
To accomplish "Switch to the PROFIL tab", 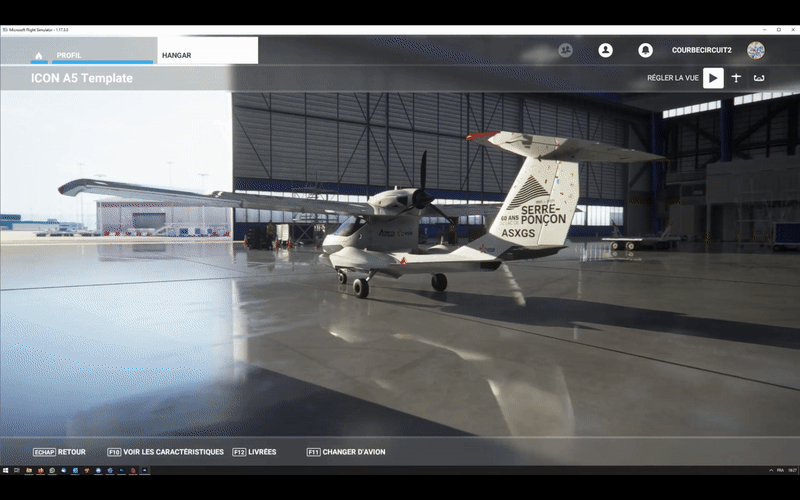I will click(x=102, y=51).
